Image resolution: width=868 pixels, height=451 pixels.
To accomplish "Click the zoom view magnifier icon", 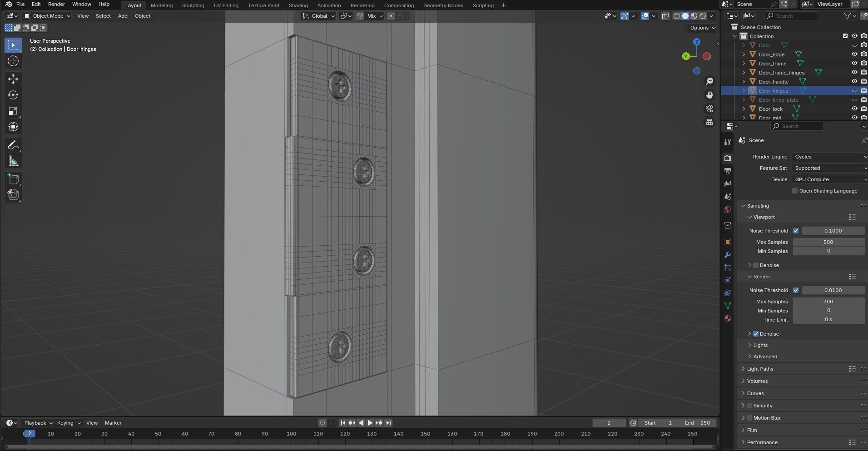I will pos(709,81).
